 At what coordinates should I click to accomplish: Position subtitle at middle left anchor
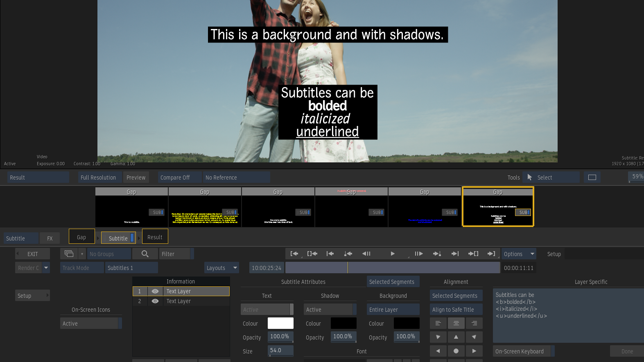438,351
